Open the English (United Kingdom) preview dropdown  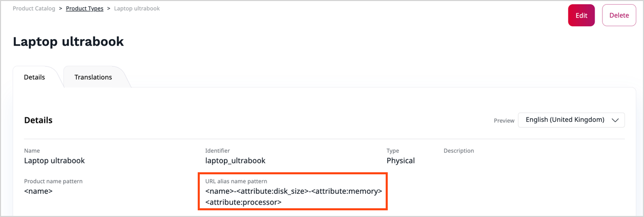(x=571, y=120)
